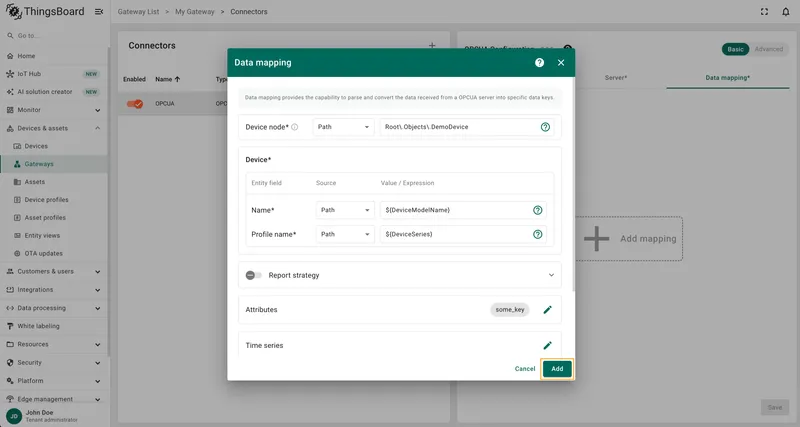Click the Add mapping box
The height and width of the screenshot is (427, 800).
(x=629, y=239)
